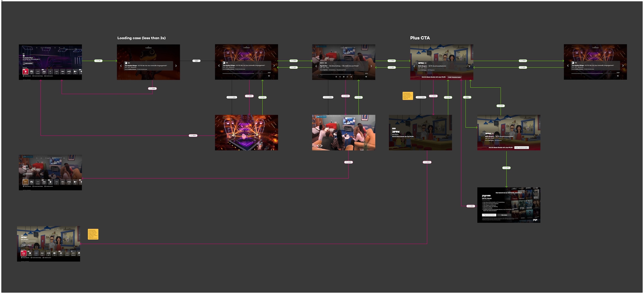Click subtitle icon in Big Brother player
Viewport: 644px width, 294px height.
[x=366, y=77]
